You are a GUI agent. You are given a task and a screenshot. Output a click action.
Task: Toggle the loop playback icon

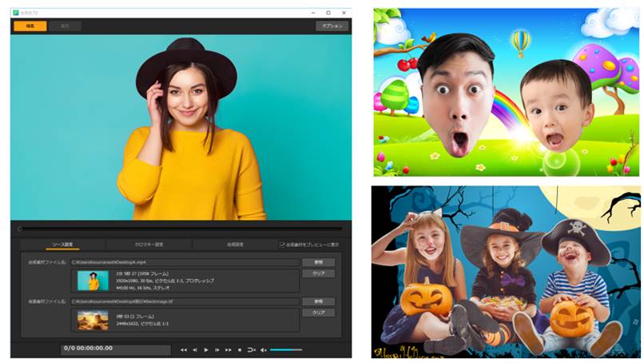[251, 349]
